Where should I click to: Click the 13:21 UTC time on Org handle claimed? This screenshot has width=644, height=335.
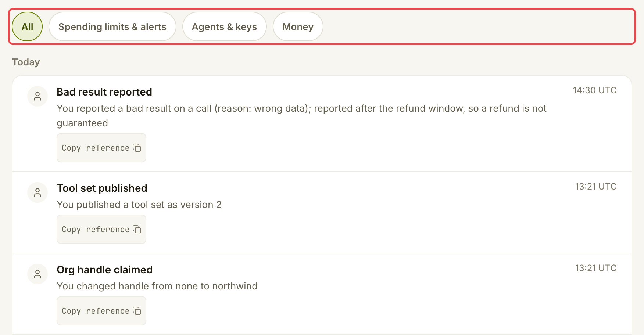point(596,268)
